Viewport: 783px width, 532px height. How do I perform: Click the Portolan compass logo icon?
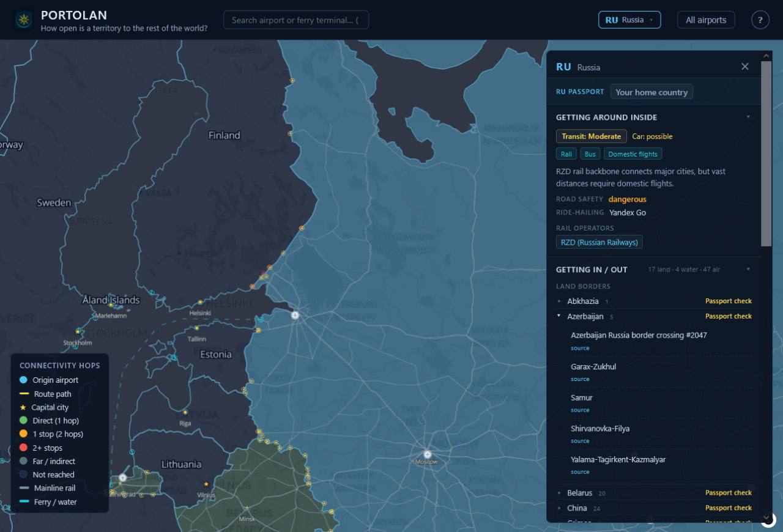[x=24, y=20]
